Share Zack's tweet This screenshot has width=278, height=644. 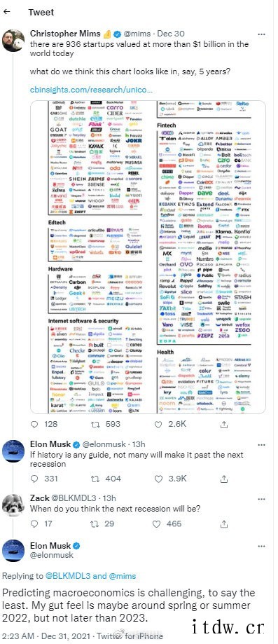(x=224, y=523)
